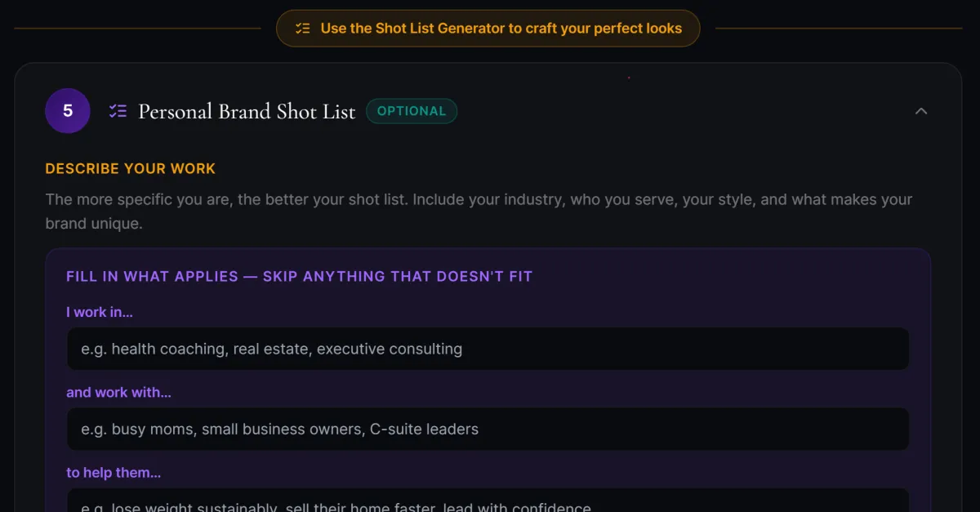The width and height of the screenshot is (980, 512).
Task: Click the "I work in..." label
Action: tap(100, 312)
